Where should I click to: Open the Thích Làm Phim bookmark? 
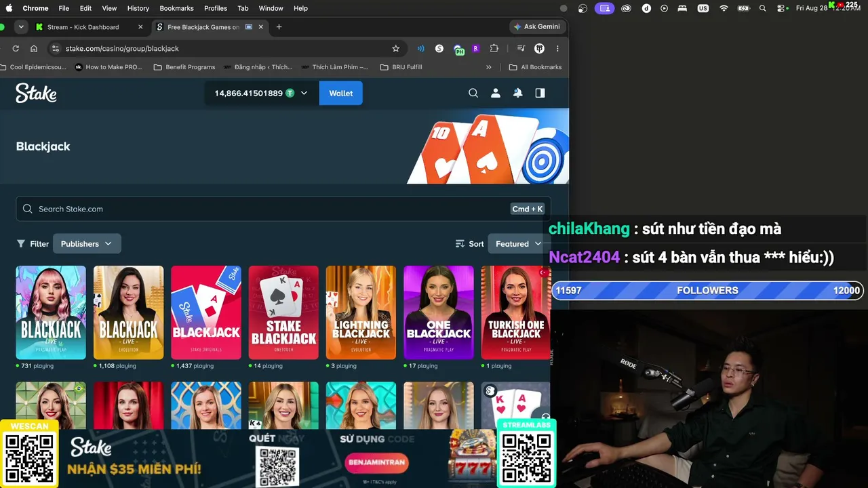335,67
